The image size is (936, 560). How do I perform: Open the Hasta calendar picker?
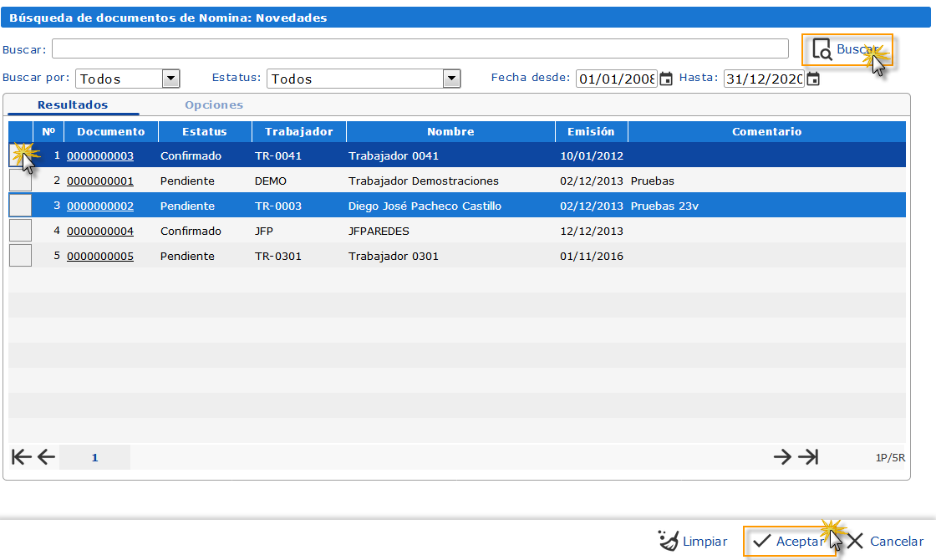[x=813, y=79]
